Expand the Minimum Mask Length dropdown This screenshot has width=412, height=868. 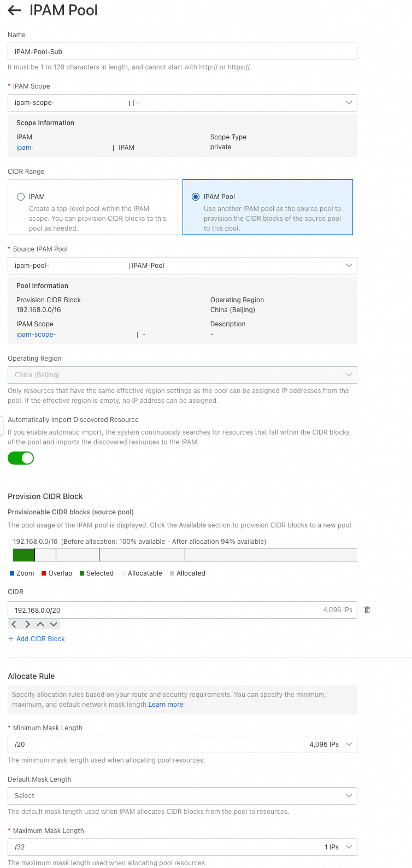pyautogui.click(x=182, y=744)
